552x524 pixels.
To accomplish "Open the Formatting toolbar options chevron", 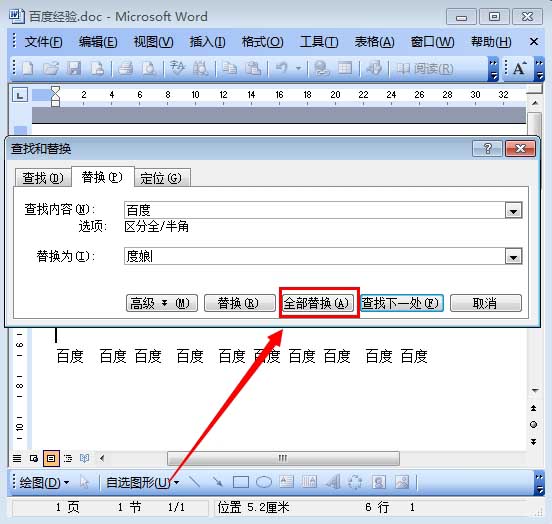I will 539,69.
